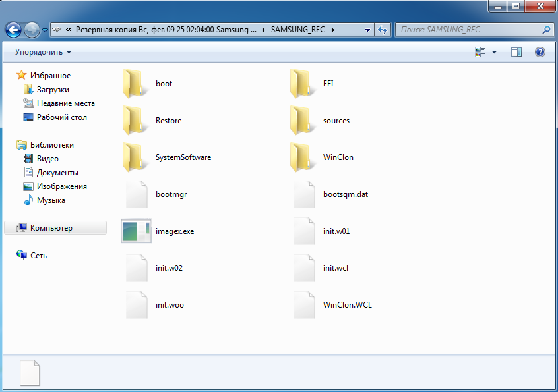
Task: Toggle the preview pane icon
Action: coord(516,52)
